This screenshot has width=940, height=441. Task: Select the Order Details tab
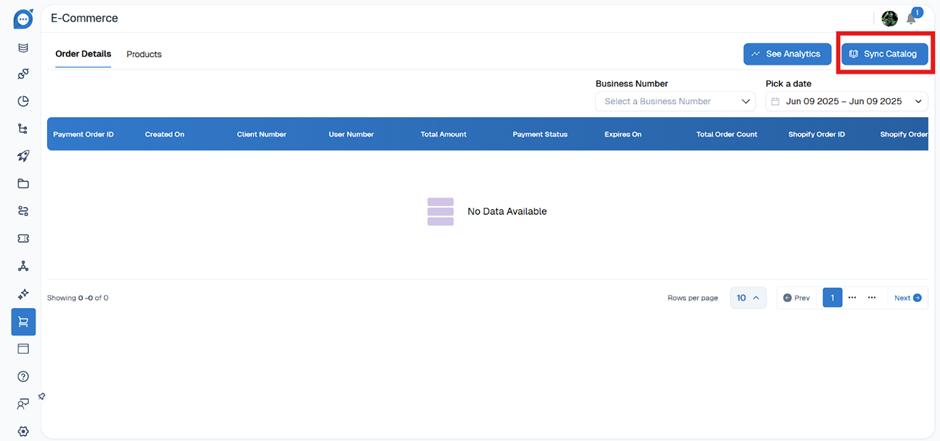point(83,54)
